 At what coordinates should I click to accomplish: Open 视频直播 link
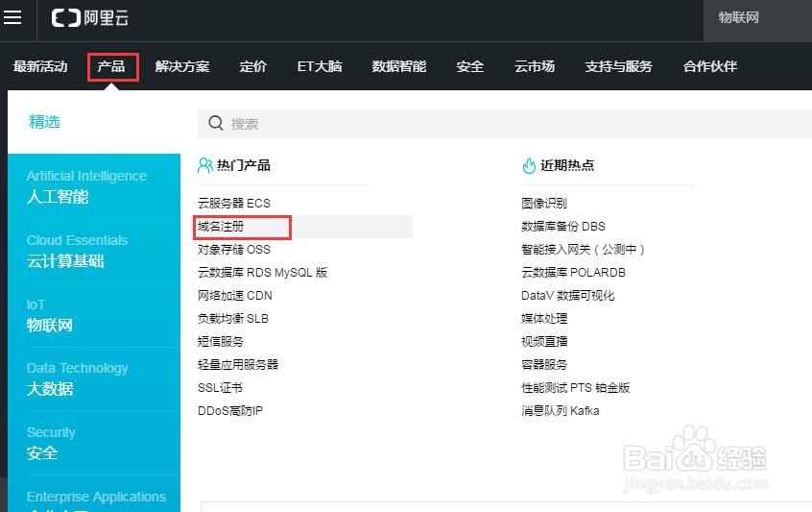click(544, 342)
